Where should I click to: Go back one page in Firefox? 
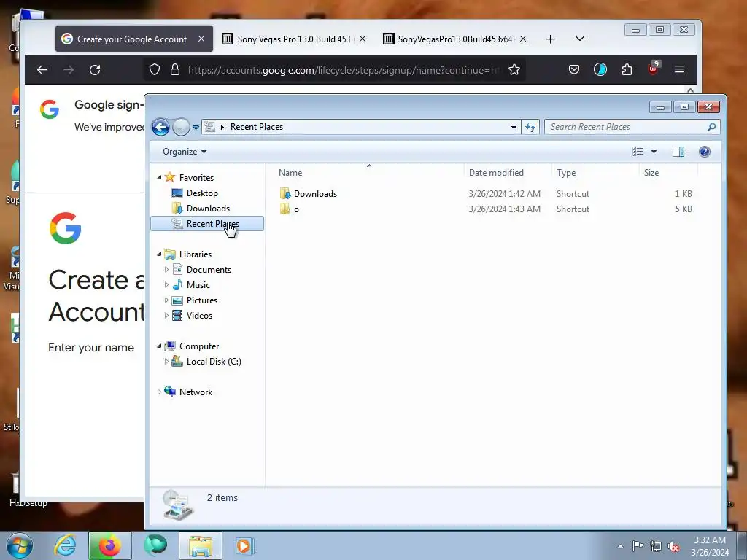click(x=42, y=70)
